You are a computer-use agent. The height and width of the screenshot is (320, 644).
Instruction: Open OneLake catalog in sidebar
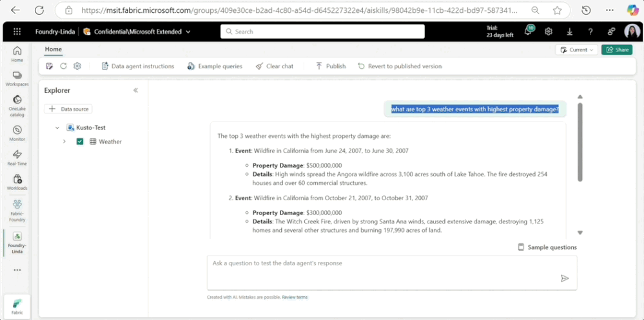[17, 106]
